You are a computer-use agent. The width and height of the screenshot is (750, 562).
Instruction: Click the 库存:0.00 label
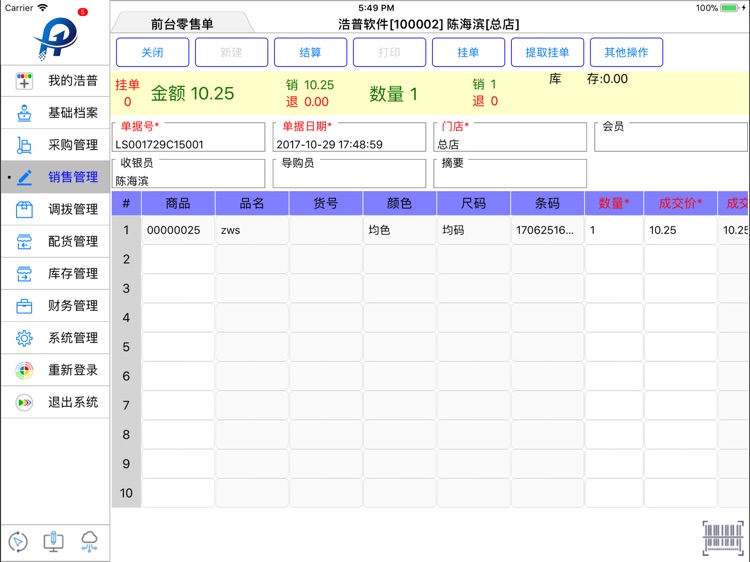[x=588, y=79]
